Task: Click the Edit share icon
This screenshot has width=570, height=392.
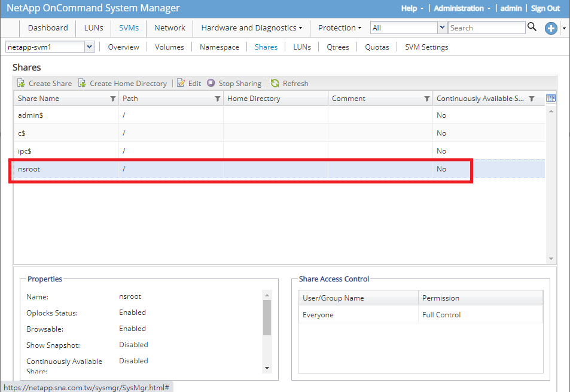Action: point(181,83)
